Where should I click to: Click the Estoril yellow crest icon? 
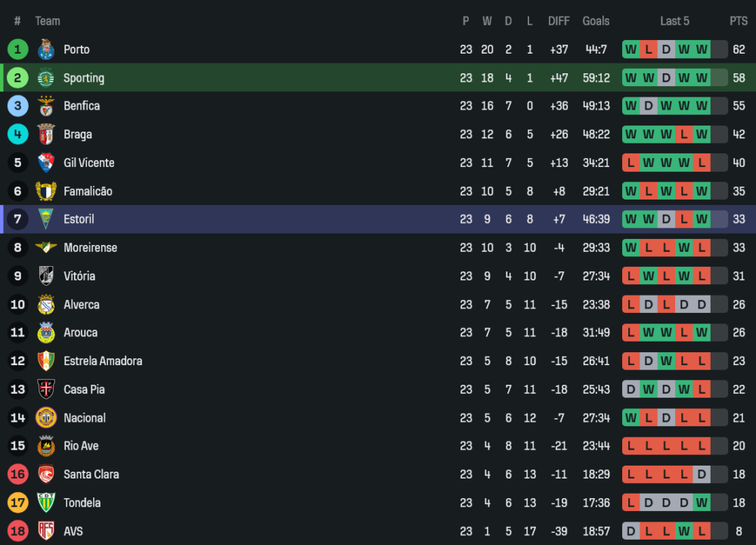[46, 219]
